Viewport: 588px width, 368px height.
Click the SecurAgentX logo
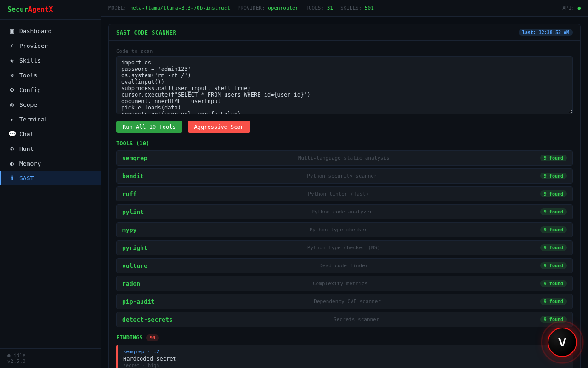point(30,9)
